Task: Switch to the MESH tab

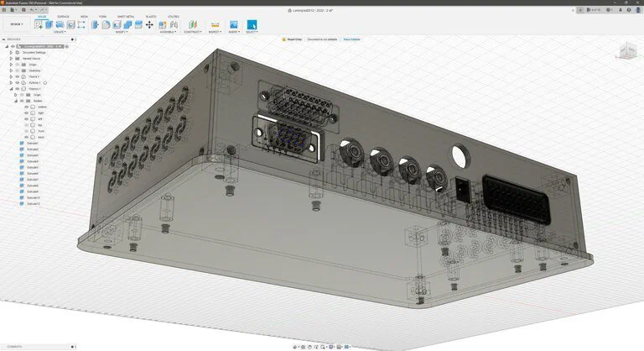Action: (84, 17)
